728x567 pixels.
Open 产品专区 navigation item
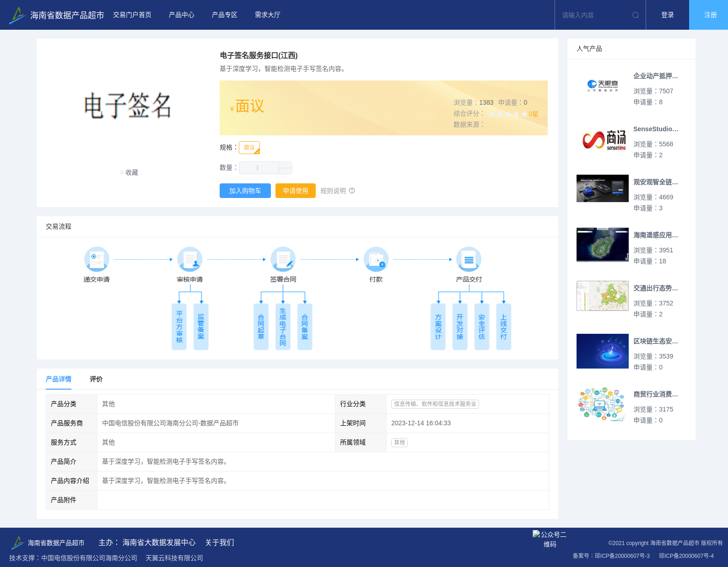(225, 15)
